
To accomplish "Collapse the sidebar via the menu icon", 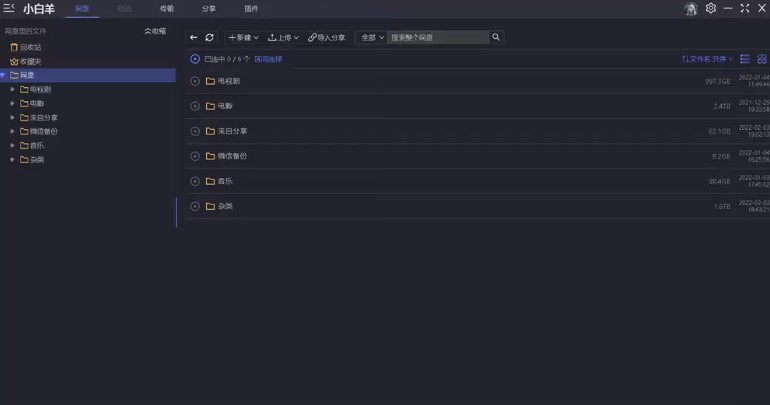I will click(x=9, y=8).
